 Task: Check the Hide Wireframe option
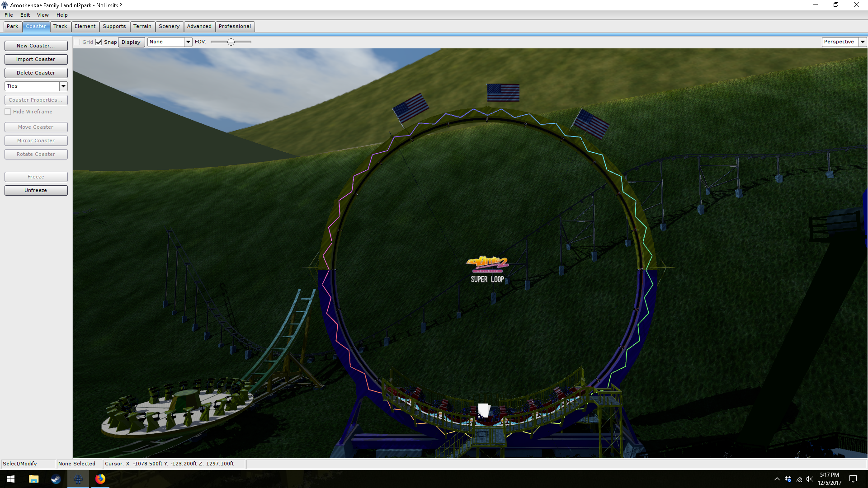click(x=8, y=112)
